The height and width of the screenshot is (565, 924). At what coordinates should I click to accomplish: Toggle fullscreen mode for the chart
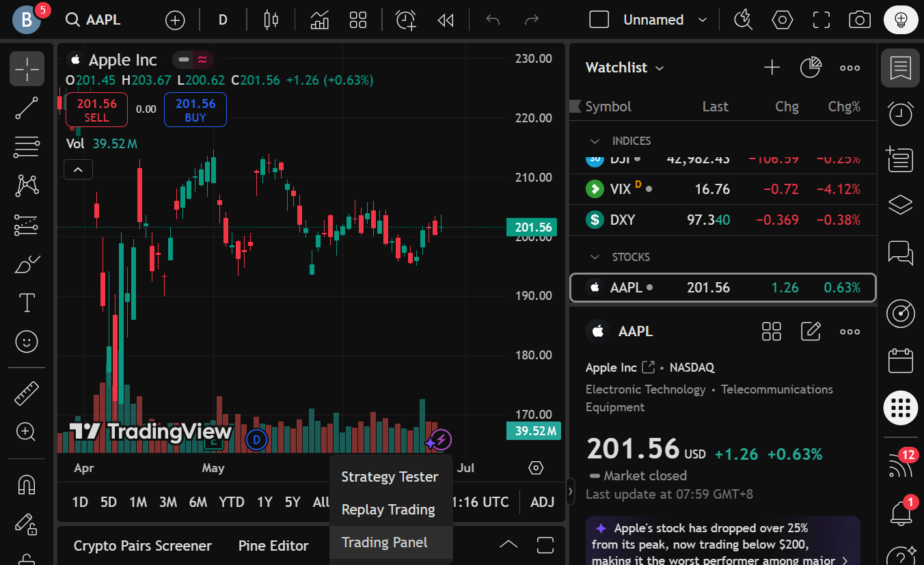click(821, 20)
